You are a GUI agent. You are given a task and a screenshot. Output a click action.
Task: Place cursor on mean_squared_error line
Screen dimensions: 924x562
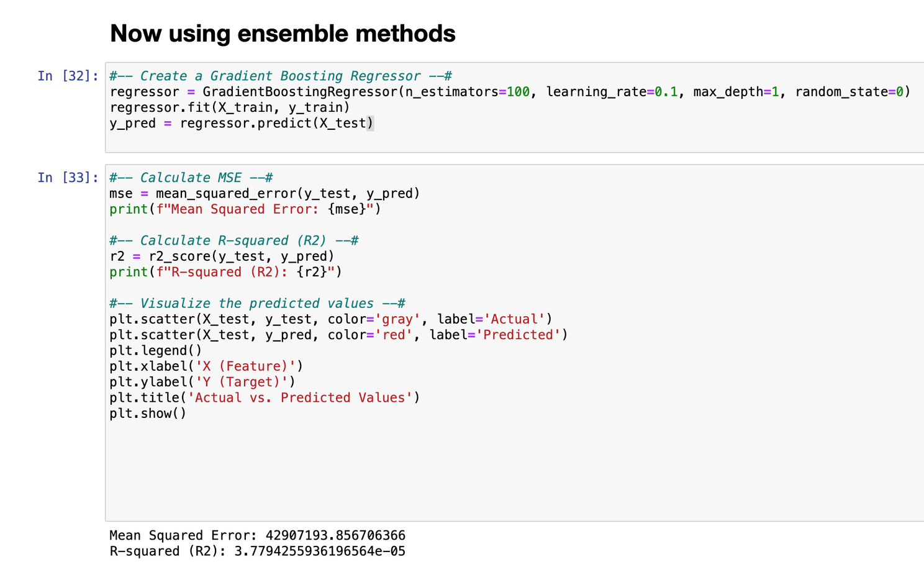(265, 194)
